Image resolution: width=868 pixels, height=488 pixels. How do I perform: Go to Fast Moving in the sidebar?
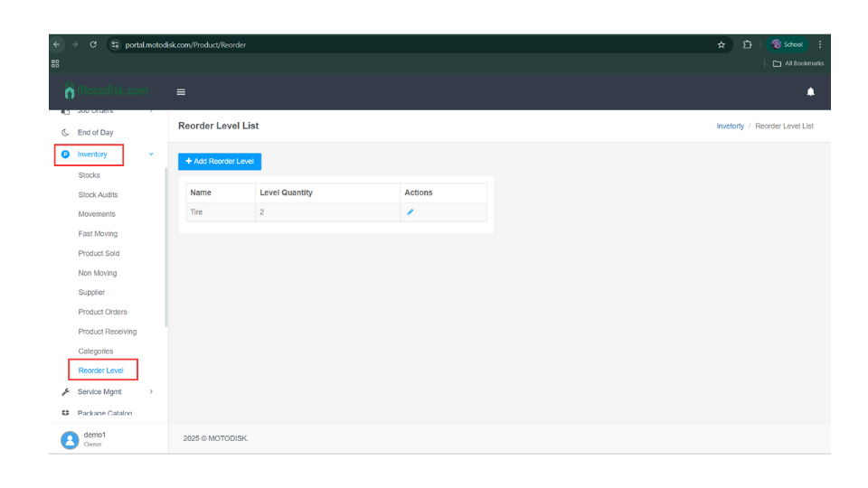[98, 234]
